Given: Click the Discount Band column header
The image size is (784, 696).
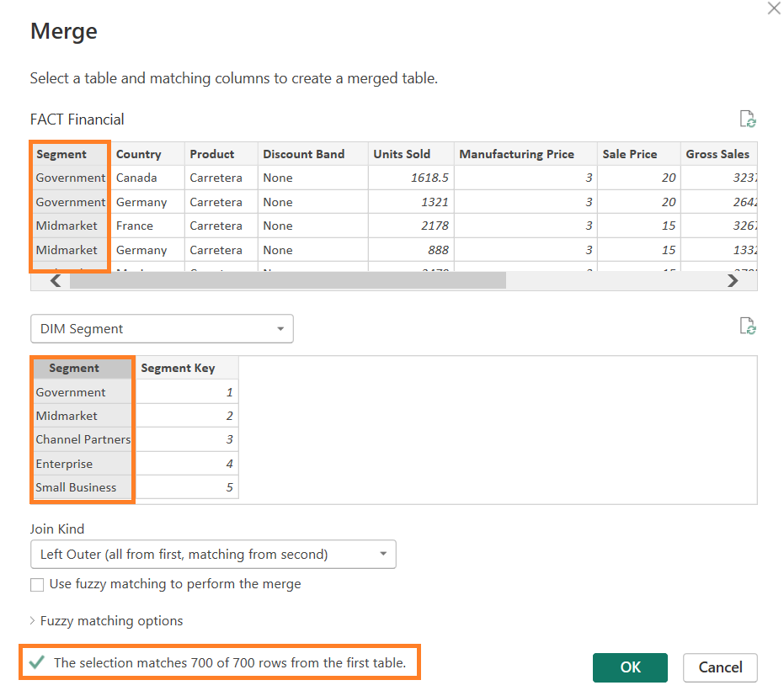Looking at the screenshot, I should click(x=304, y=154).
